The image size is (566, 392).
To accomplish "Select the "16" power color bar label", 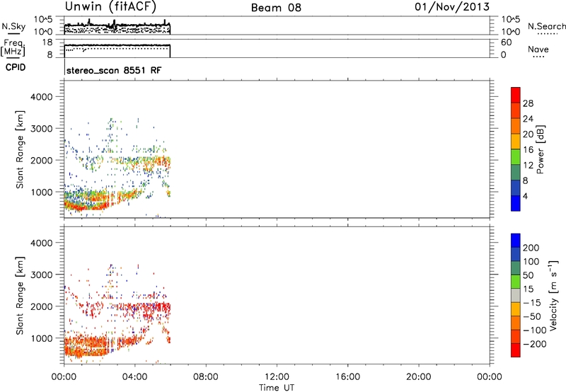I will tap(528, 150).
